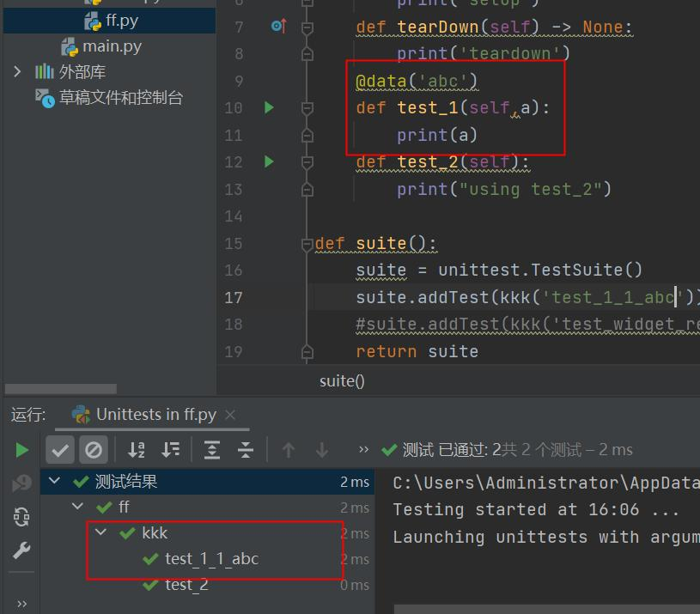Go to previous failed test arrow
This screenshot has height=614, width=700.
tap(289, 450)
